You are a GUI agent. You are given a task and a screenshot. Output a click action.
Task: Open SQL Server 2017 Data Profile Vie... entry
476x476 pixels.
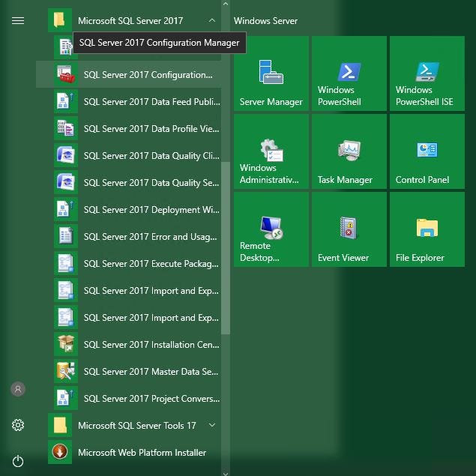click(x=129, y=128)
